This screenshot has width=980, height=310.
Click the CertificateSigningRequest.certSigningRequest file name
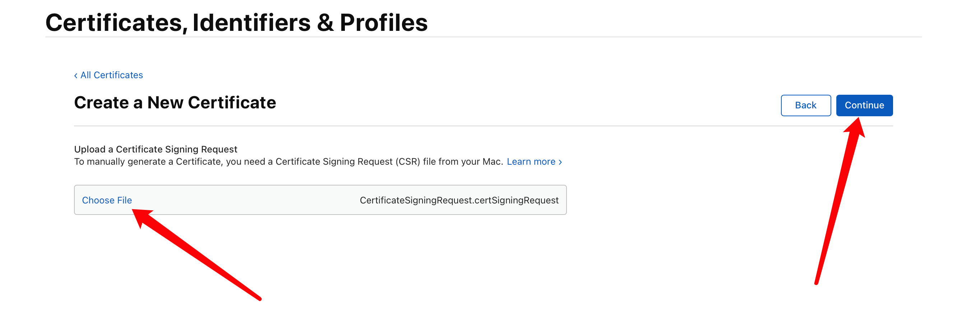(459, 200)
